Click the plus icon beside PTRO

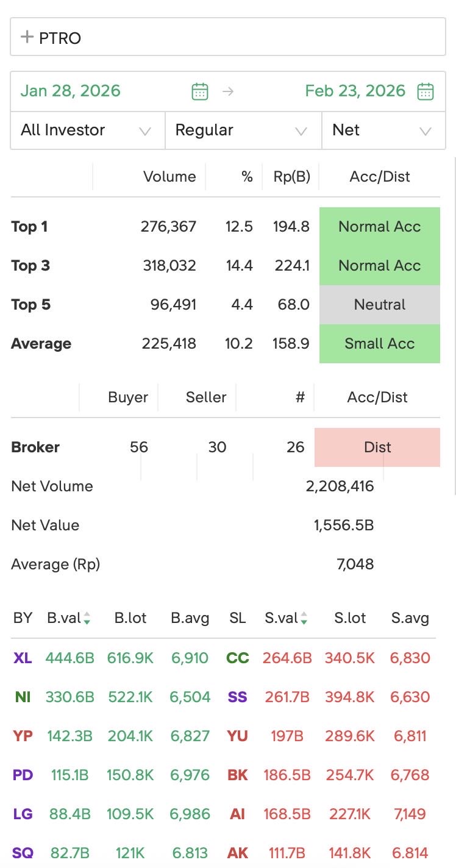[26, 37]
